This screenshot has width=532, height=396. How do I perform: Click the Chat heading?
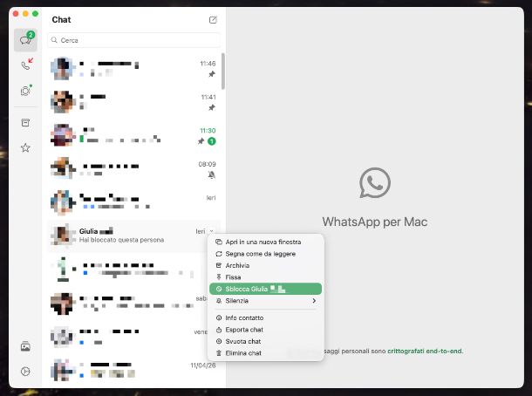[x=61, y=20]
